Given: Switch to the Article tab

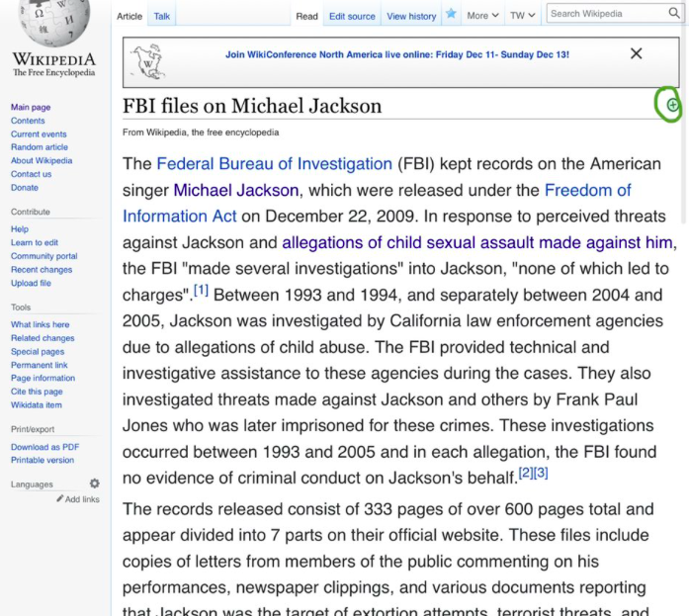Looking at the screenshot, I should click(x=129, y=16).
